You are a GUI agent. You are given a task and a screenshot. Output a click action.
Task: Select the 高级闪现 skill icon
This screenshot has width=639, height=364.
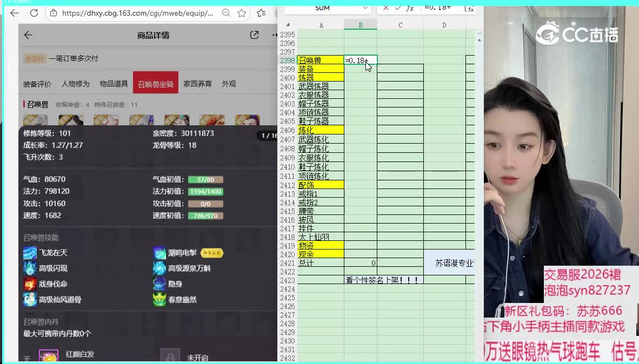pos(30,268)
